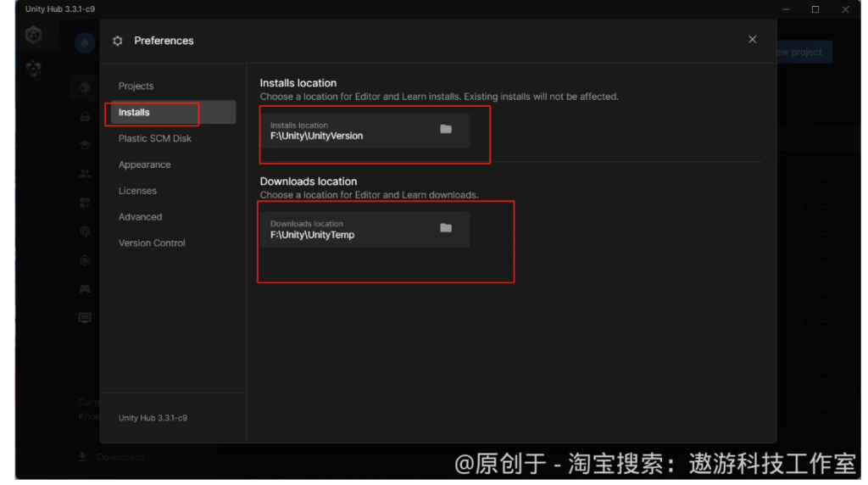Browse folder for Downloads location
The image size is (868, 485).
click(446, 227)
